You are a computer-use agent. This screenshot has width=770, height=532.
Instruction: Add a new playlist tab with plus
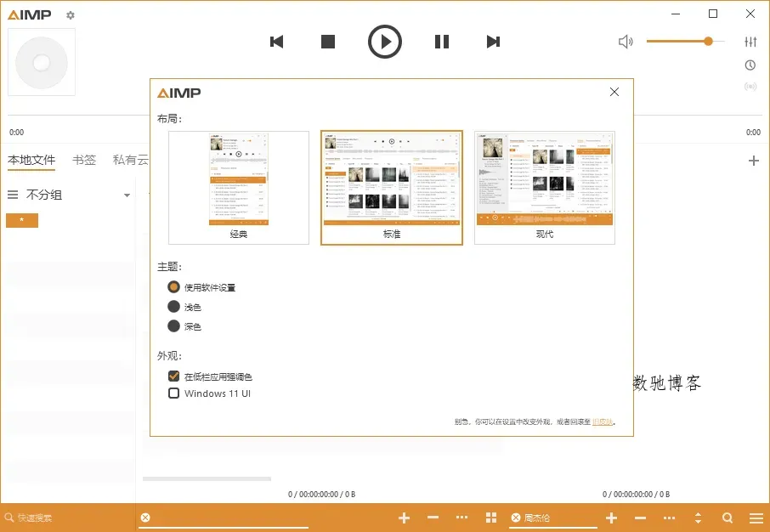click(754, 161)
